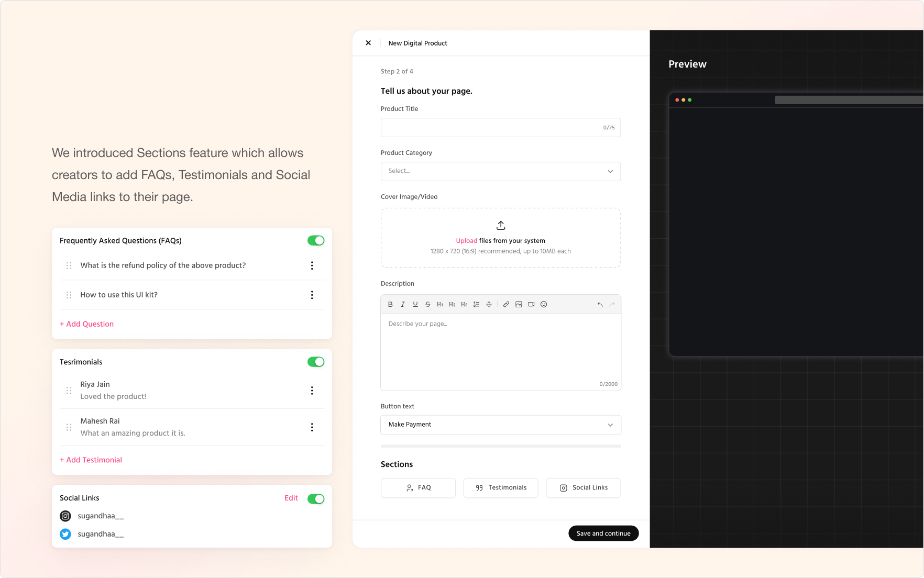Click the Instagram icon for sugandhaa__
This screenshot has height=578, width=924.
(65, 516)
